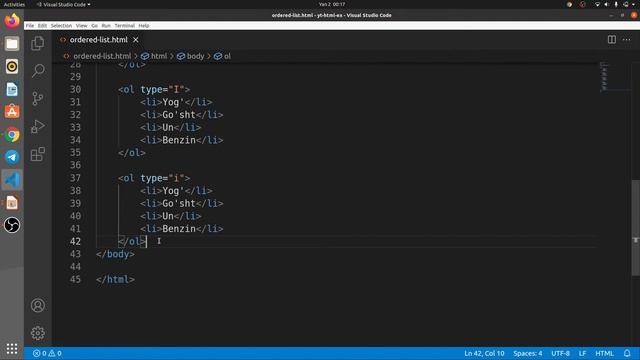The width and height of the screenshot is (640, 360).
Task: Change language mode HTML
Action: pyautogui.click(x=604, y=353)
